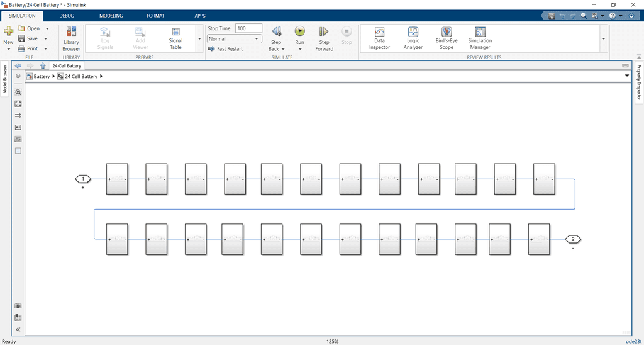The height and width of the screenshot is (345, 644).
Task: Click the Stop Time input field
Action: pos(248,28)
